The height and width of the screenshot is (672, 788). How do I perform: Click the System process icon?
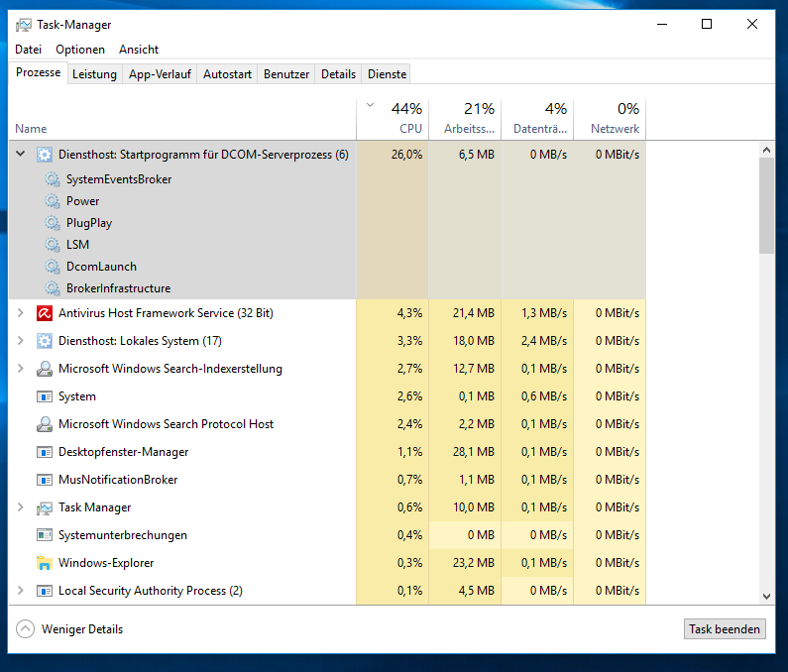click(45, 396)
